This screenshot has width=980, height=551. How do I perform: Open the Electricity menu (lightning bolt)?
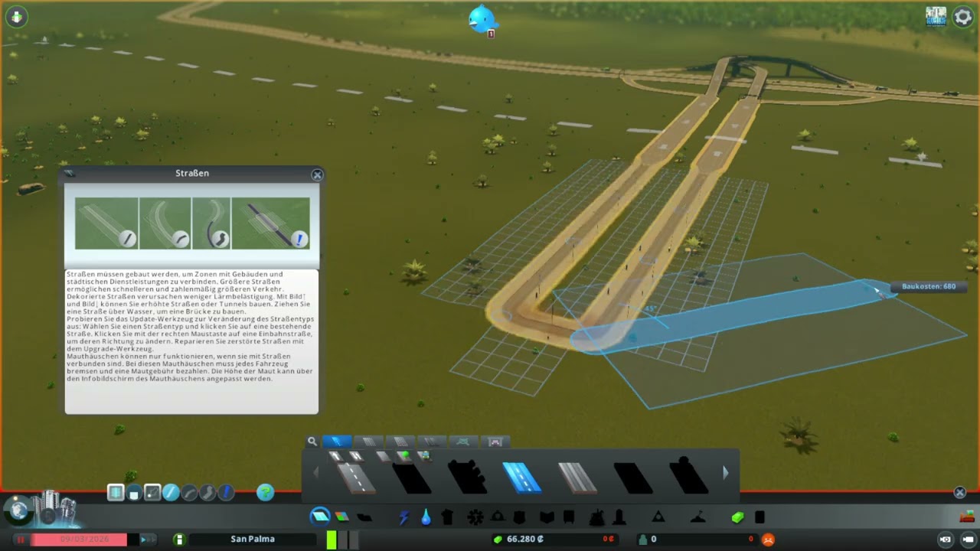(404, 517)
